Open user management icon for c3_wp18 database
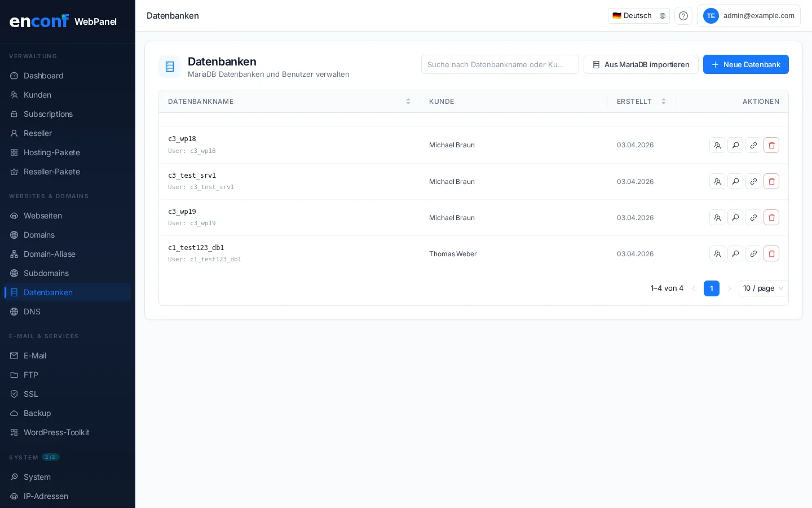Viewport: 812px width, 508px height. [x=717, y=145]
